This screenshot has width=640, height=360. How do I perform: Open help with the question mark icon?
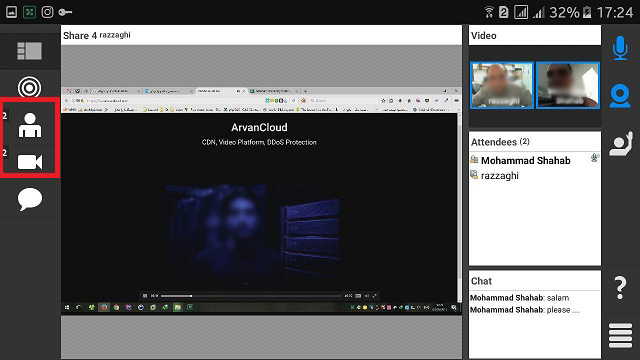(x=620, y=288)
